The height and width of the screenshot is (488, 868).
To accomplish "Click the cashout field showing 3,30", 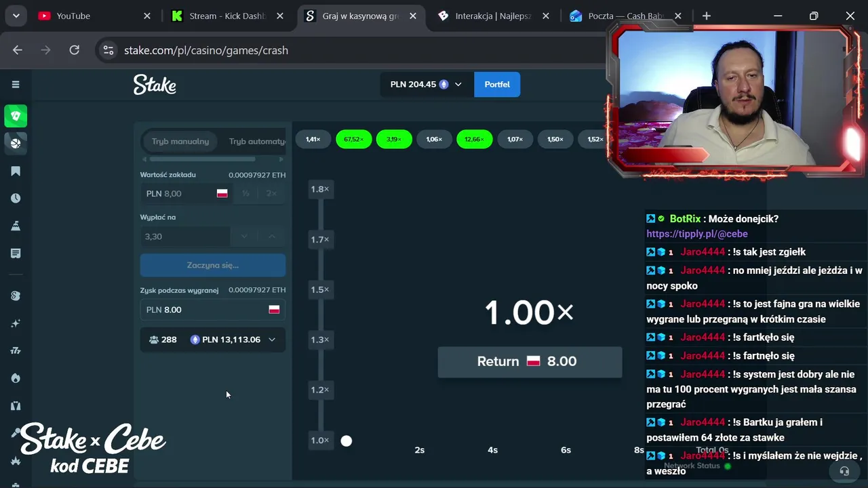I will [x=185, y=236].
